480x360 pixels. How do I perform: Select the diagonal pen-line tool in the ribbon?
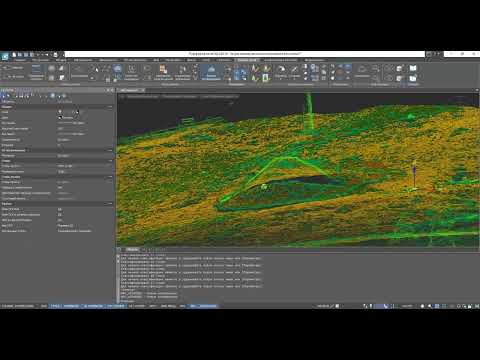coord(294,69)
